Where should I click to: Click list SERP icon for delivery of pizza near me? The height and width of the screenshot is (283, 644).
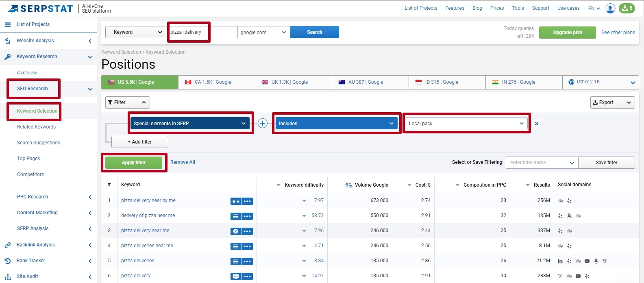236,216
